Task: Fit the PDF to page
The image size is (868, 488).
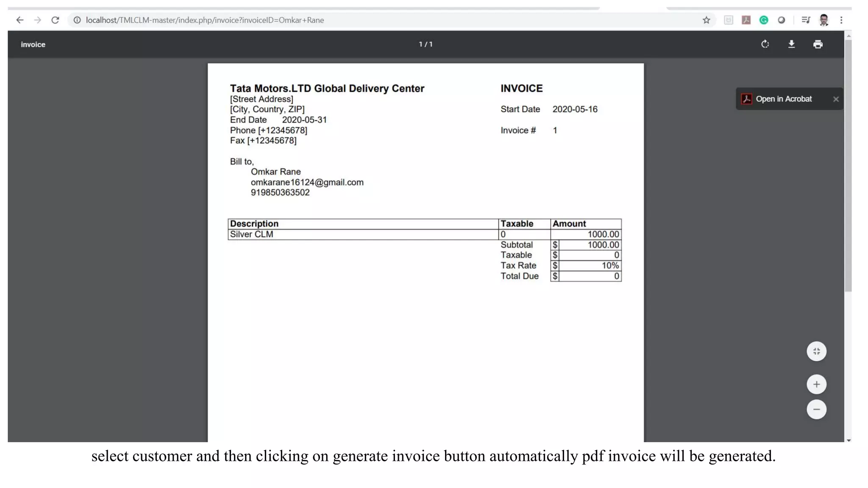Action: click(x=816, y=351)
